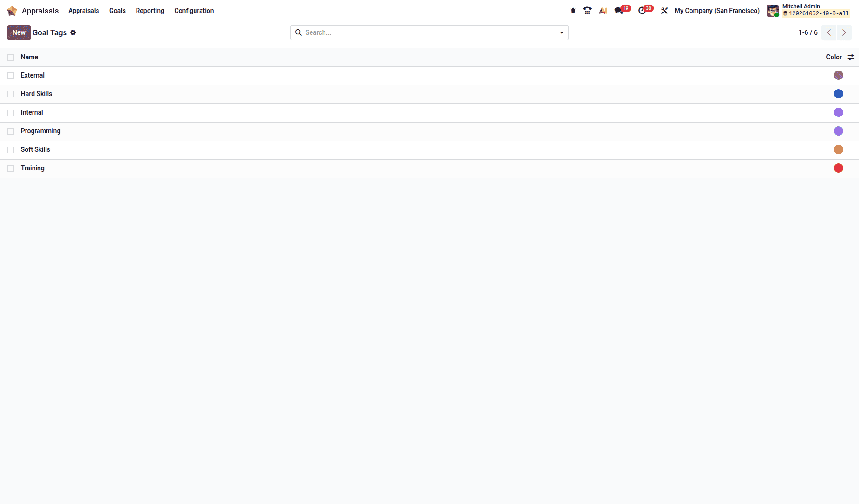Image resolution: width=859 pixels, height=504 pixels.
Task: Open the Appraisals app home star icon
Action: 12,11
